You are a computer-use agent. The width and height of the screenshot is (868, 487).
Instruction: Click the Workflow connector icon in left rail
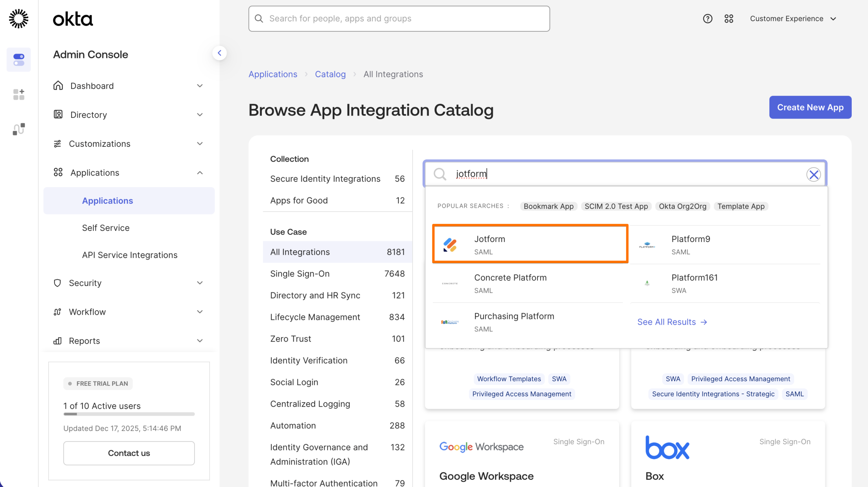click(x=19, y=129)
